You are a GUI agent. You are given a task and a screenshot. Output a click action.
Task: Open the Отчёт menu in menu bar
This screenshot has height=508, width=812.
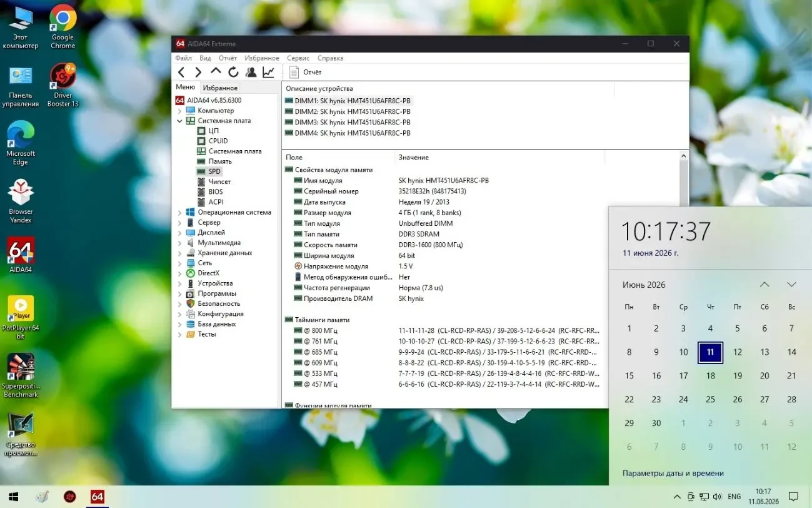point(228,58)
